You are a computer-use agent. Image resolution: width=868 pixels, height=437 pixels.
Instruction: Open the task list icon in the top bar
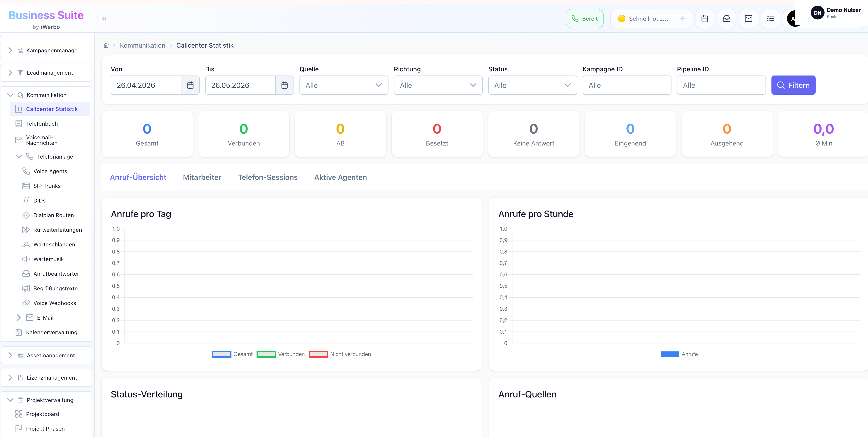pos(770,19)
